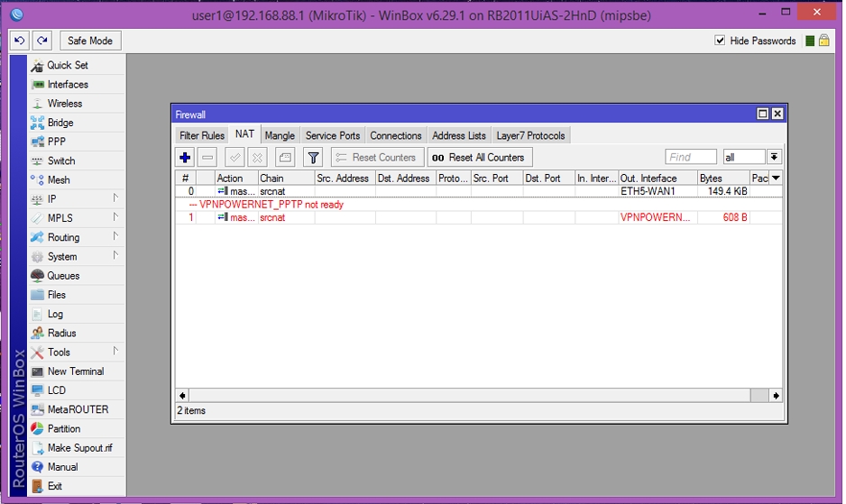Open Log in the sidebar
Image resolution: width=846 pixels, height=504 pixels.
pos(55,314)
